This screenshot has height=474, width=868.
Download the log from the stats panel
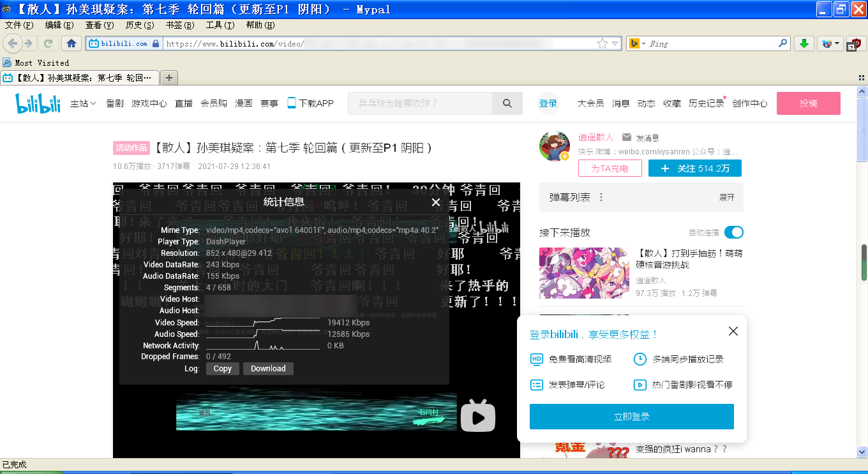pos(268,369)
